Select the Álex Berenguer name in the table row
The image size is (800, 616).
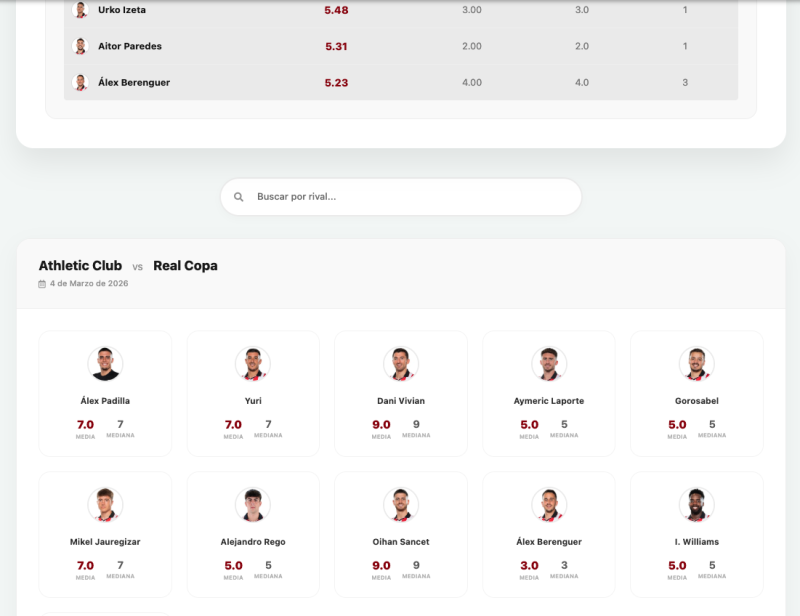(x=134, y=82)
